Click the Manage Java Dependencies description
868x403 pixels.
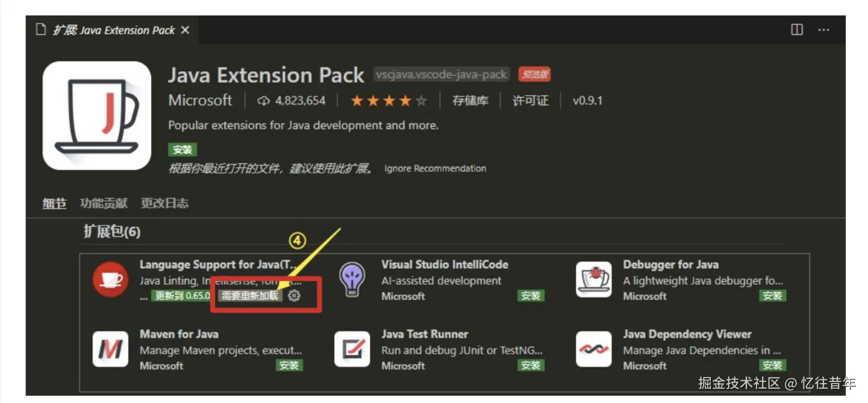click(702, 351)
